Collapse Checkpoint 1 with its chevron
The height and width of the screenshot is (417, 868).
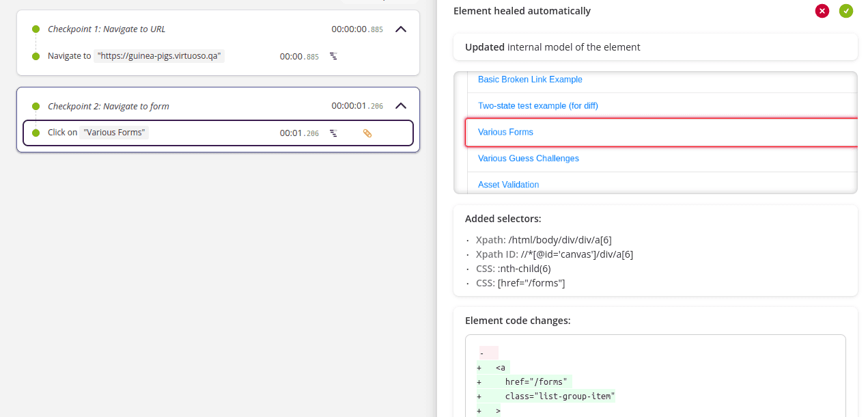coord(401,29)
